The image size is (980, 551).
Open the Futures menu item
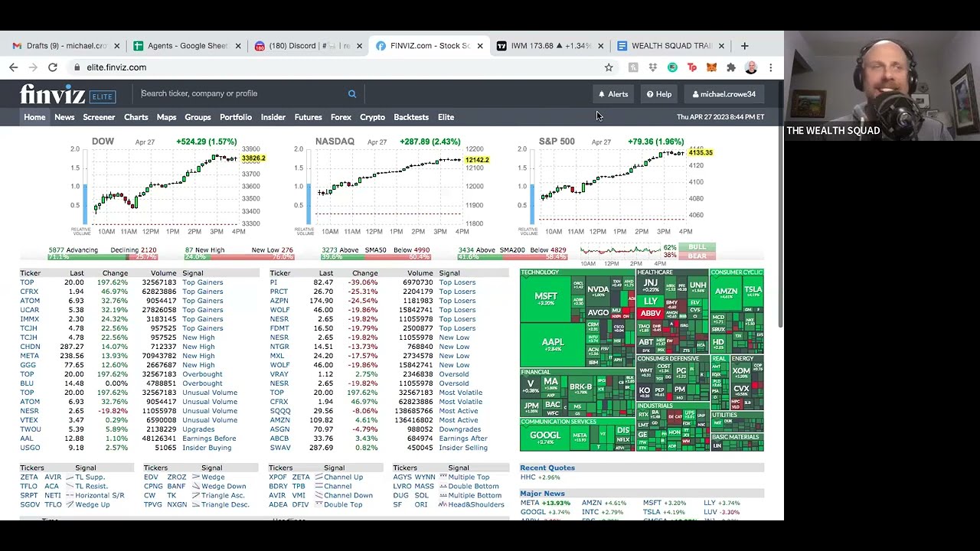(x=309, y=117)
